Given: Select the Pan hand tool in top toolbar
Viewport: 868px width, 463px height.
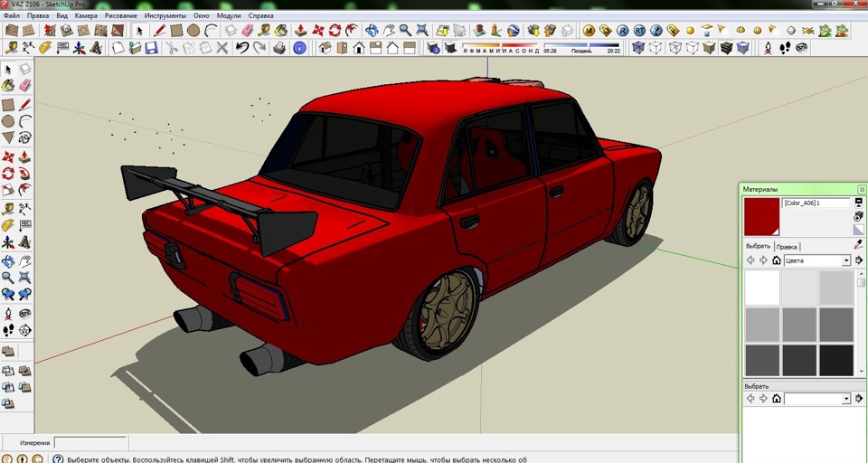Looking at the screenshot, I should (x=389, y=30).
